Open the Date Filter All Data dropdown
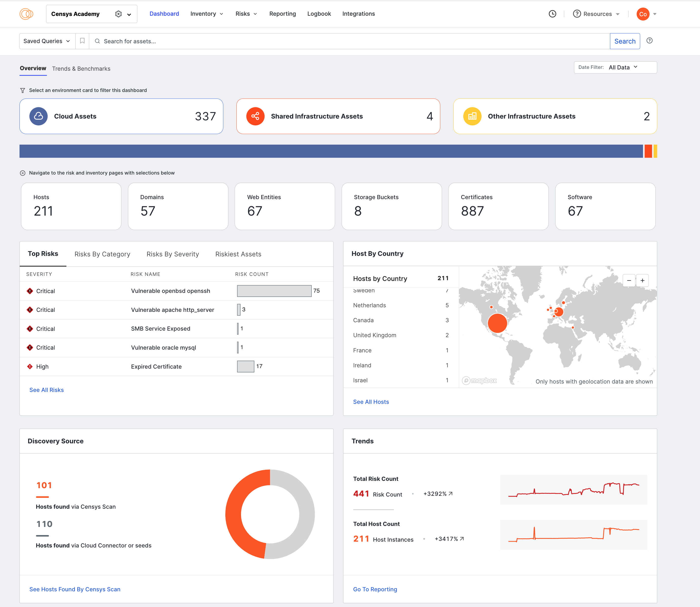 click(615, 67)
